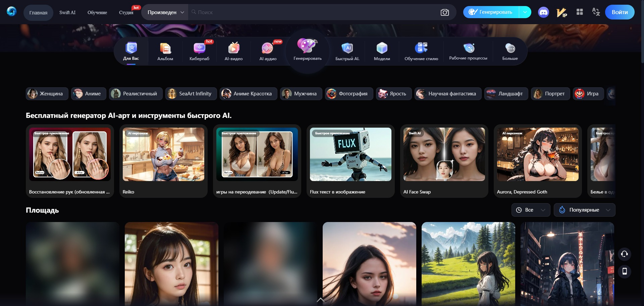Select the Фотография category tag
Screen dimensions: 644x306
[x=349, y=94]
